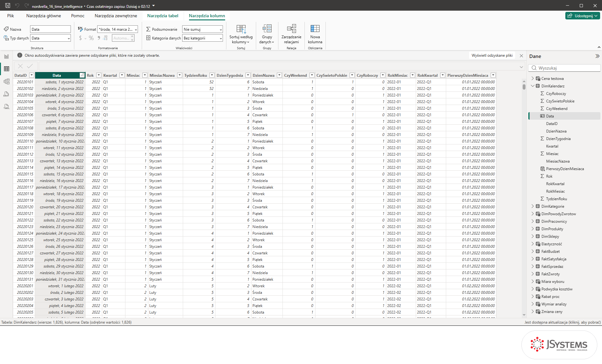This screenshot has height=364, width=602.
Task: Open the Plik menu
Action: (x=11, y=16)
